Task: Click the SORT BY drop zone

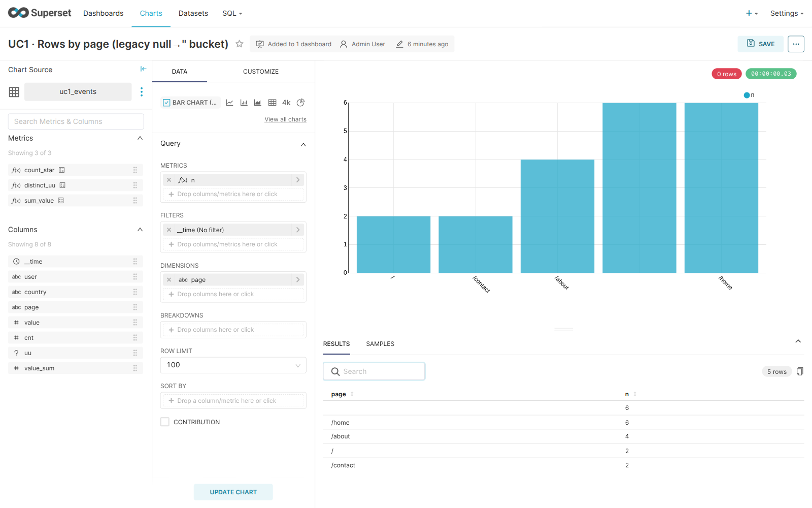Action: pos(233,401)
